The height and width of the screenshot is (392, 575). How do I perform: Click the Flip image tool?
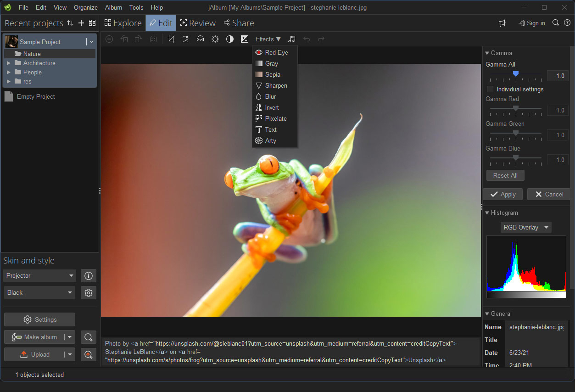click(x=200, y=39)
